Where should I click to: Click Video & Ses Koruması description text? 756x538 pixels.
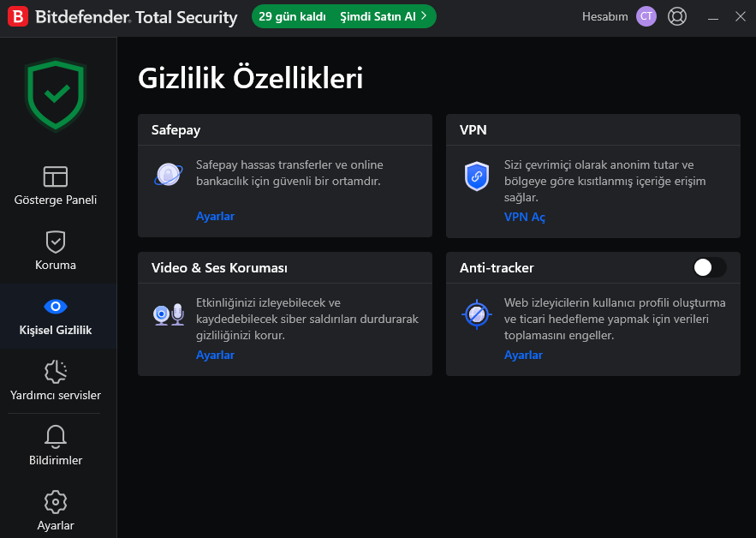pos(307,319)
